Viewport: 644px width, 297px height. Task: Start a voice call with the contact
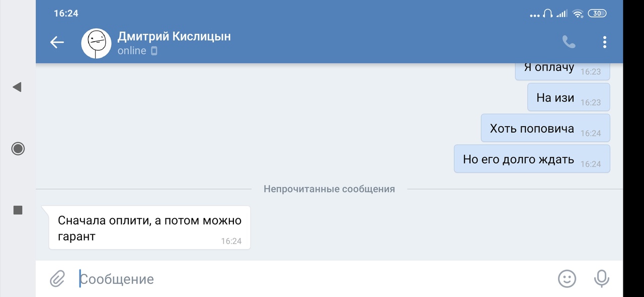click(569, 43)
